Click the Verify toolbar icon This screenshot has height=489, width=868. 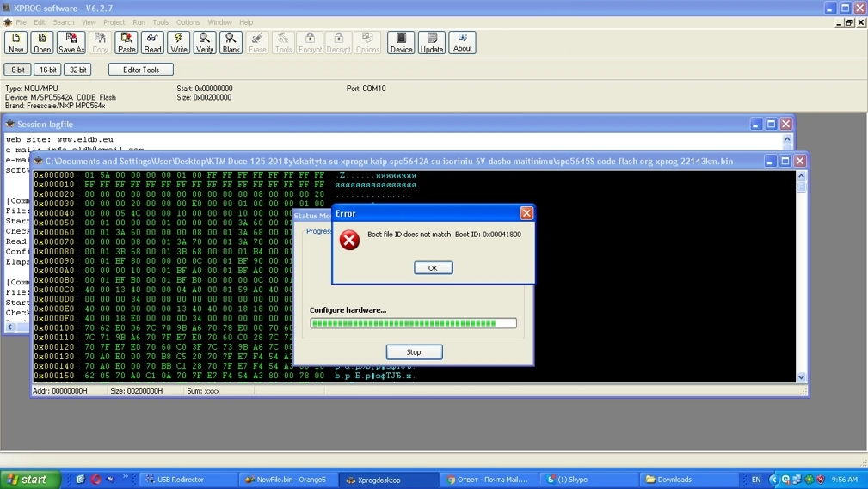[205, 43]
